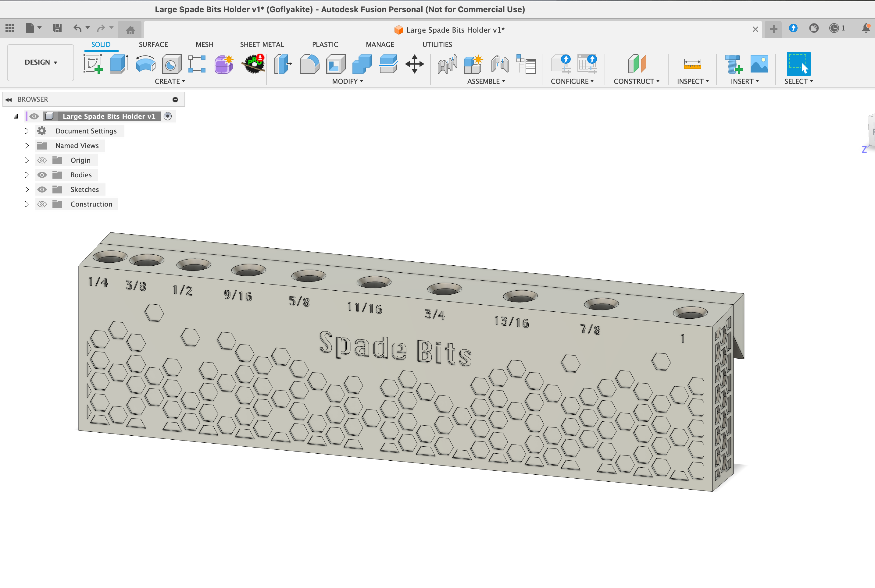This screenshot has height=588, width=875.
Task: Click the Measure ruler icon
Action: coord(692,64)
